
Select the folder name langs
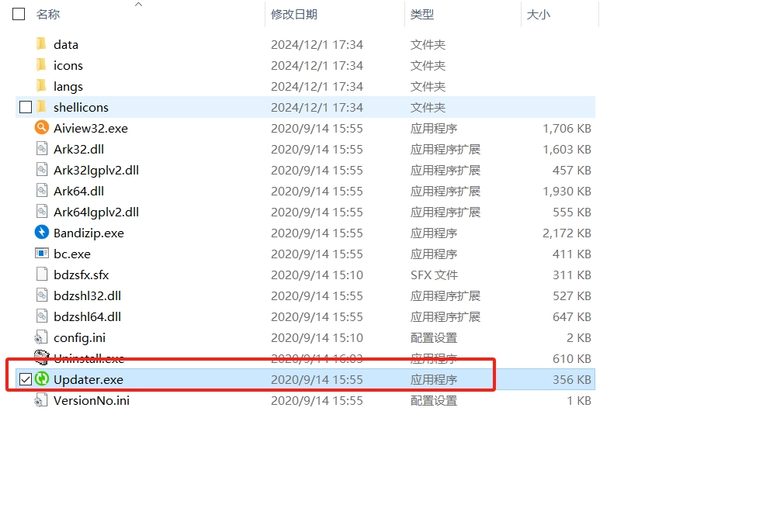[68, 87]
